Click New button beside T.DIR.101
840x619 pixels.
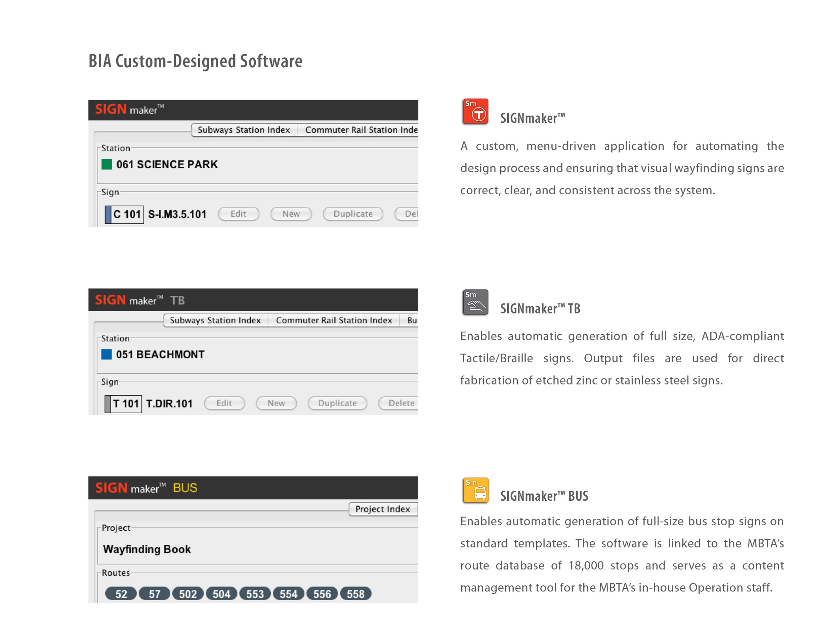click(x=276, y=403)
